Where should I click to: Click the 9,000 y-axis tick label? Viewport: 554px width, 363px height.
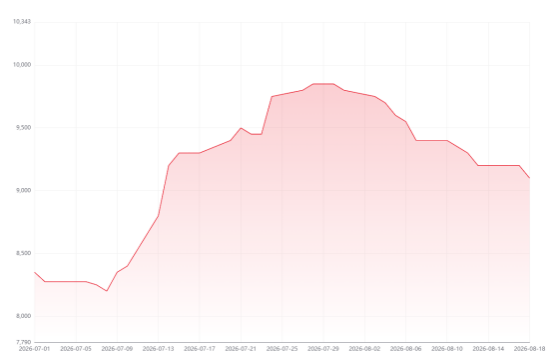point(23,191)
